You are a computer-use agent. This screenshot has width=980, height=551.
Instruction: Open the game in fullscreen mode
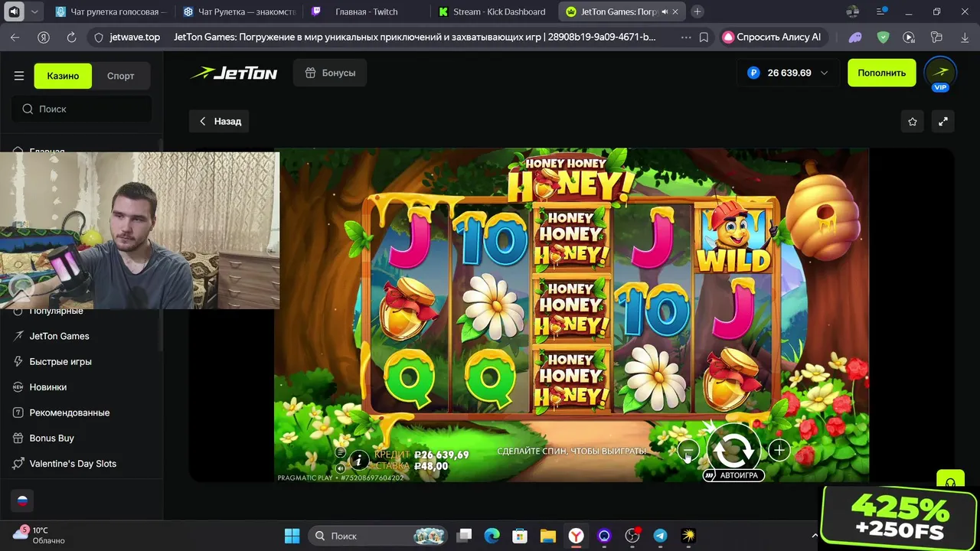(x=943, y=121)
